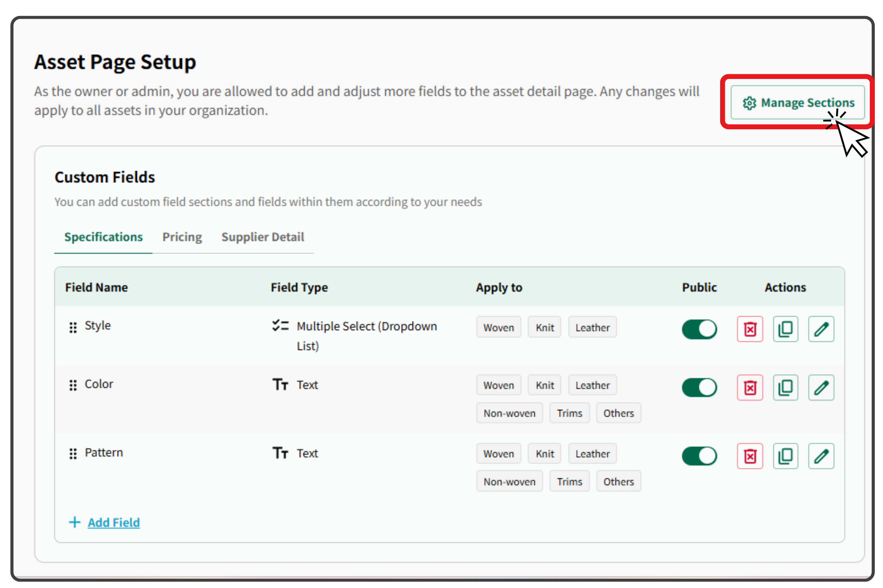Disable public switch for Pattern

tap(699, 456)
